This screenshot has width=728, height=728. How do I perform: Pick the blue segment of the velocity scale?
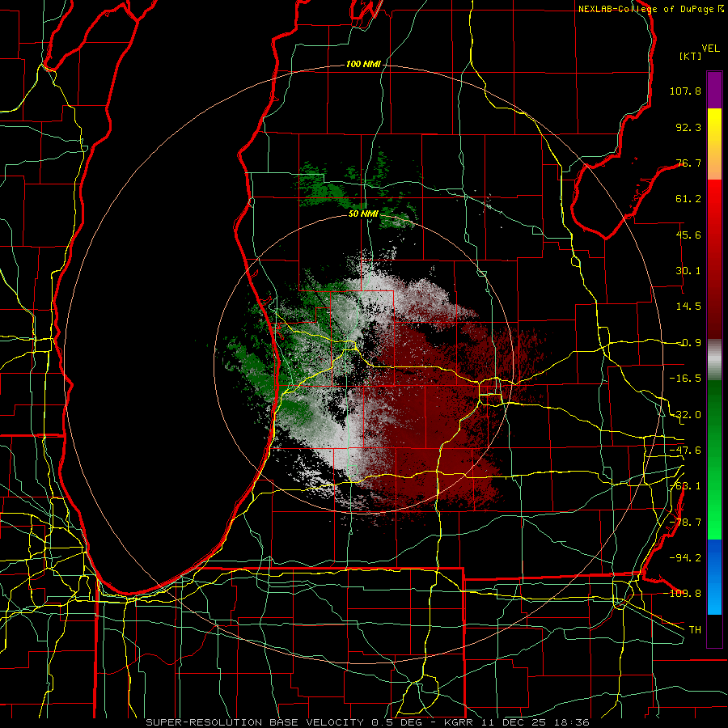pos(714,577)
